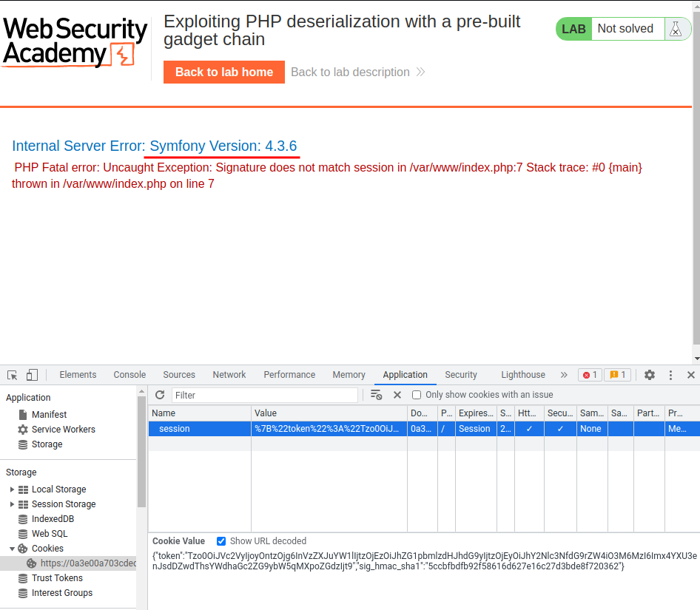Viewport: 700px width, 610px height.
Task: Show more DevTools tabs chevron
Action: 564,375
